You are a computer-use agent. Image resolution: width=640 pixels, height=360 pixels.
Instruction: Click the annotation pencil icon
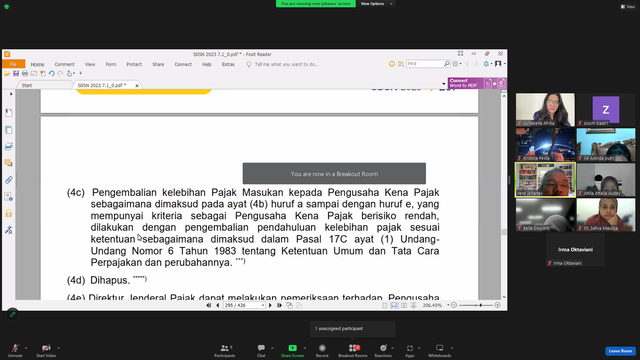[13, 314]
